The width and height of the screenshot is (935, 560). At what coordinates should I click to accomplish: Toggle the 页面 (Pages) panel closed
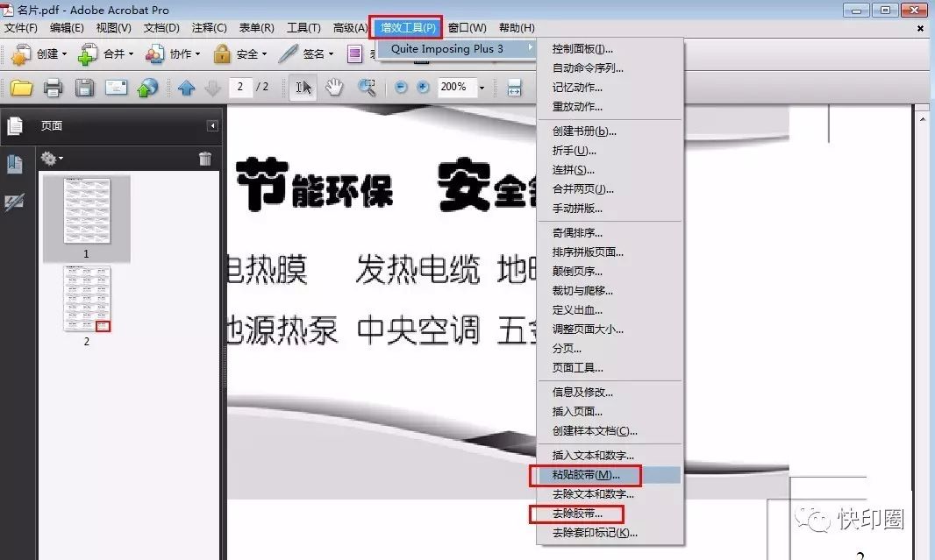213,124
